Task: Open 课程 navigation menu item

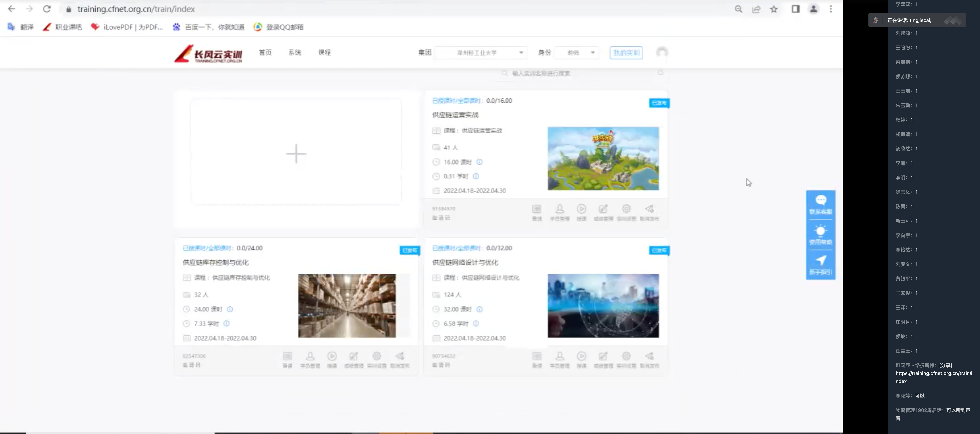Action: 324,53
